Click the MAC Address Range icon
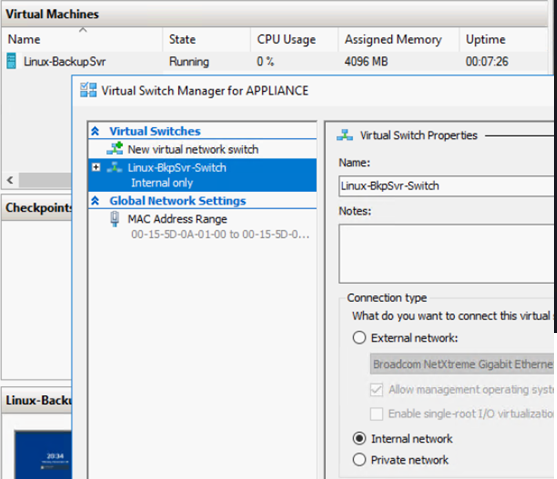Screen dimensions: 557x479 click(x=115, y=219)
